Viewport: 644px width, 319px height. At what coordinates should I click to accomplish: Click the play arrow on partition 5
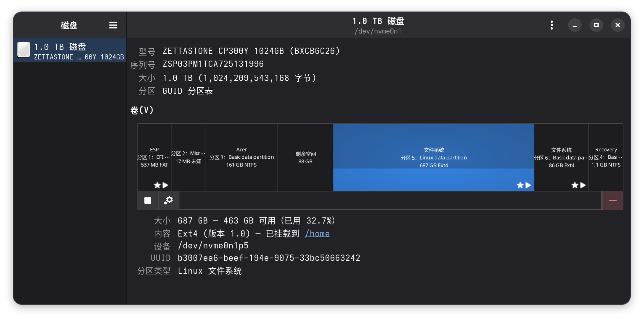tap(528, 185)
